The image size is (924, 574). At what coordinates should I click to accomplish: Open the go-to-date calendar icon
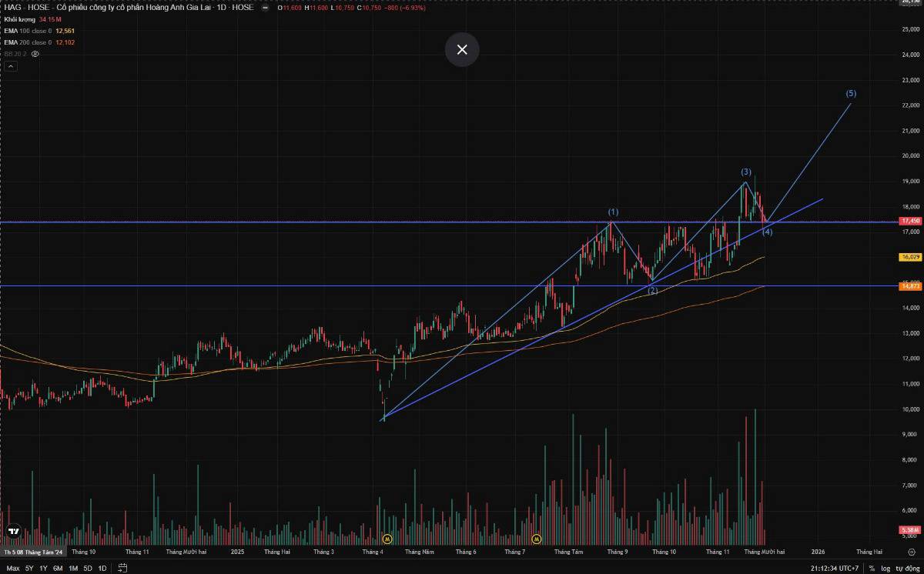(122, 568)
